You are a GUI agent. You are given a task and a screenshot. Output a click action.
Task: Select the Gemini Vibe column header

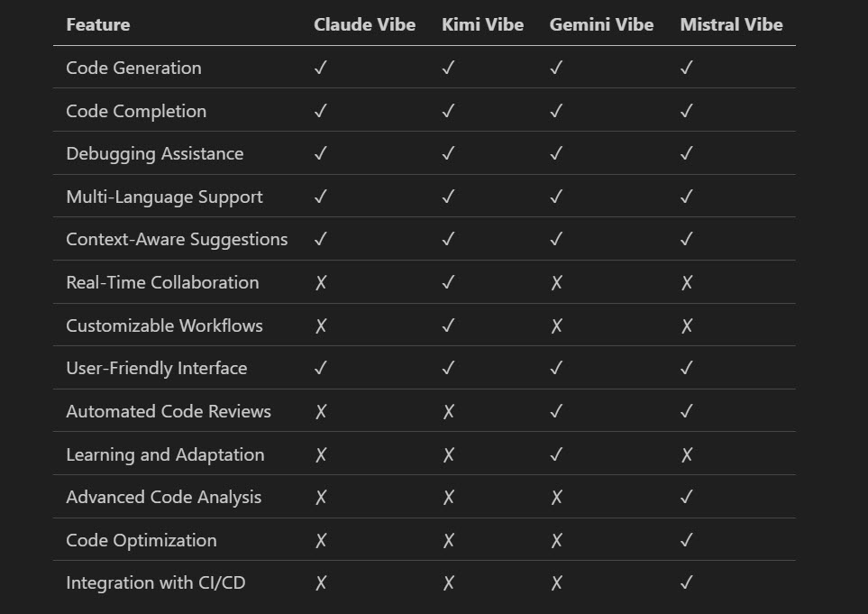[601, 24]
